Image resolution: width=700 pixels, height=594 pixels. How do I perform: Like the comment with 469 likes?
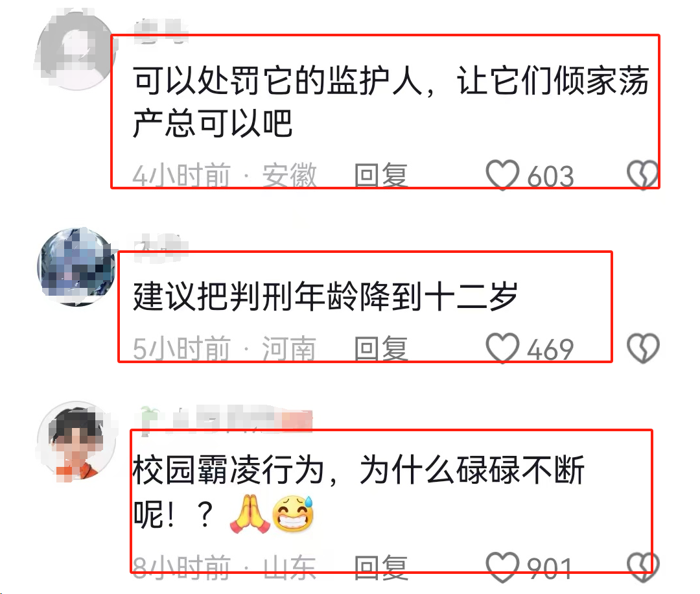click(503, 348)
